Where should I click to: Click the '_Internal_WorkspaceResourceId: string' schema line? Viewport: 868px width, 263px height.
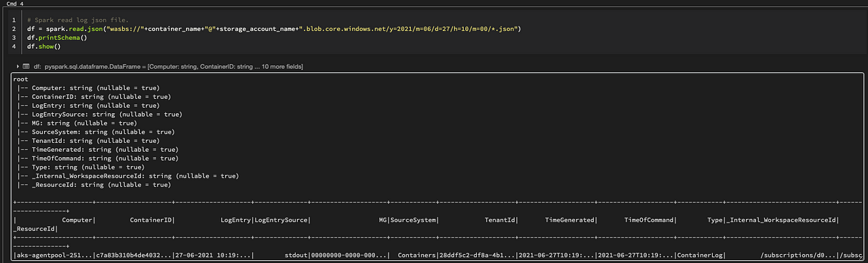coord(128,176)
